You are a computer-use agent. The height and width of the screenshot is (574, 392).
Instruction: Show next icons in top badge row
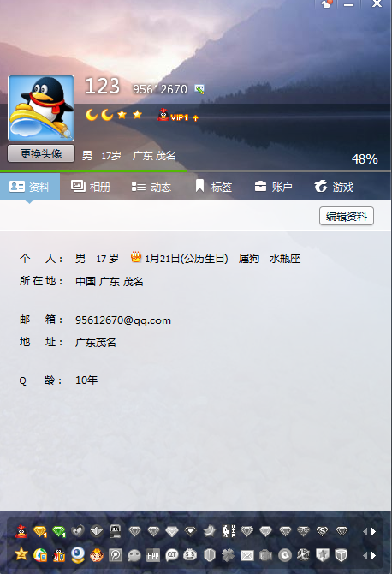pyautogui.click(x=374, y=531)
